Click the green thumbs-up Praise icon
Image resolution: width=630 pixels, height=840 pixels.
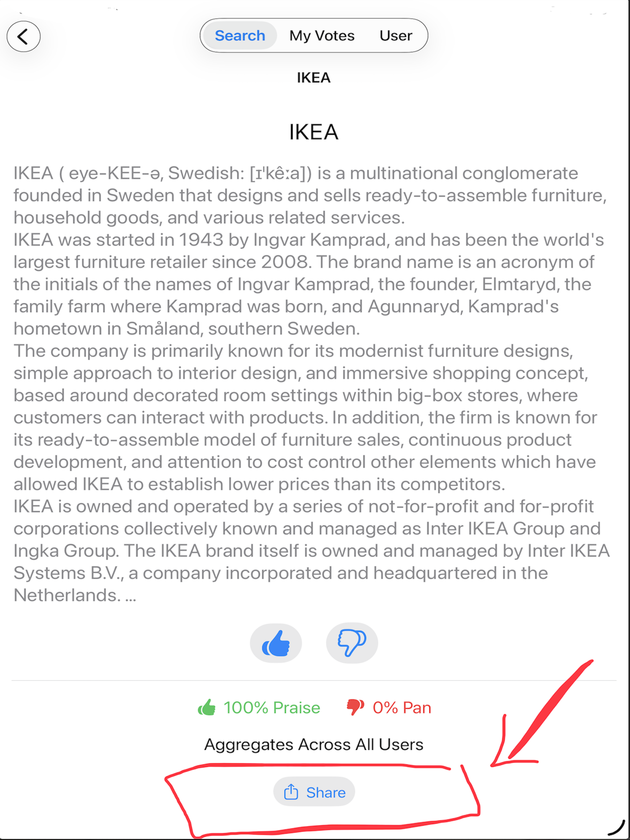point(207,707)
